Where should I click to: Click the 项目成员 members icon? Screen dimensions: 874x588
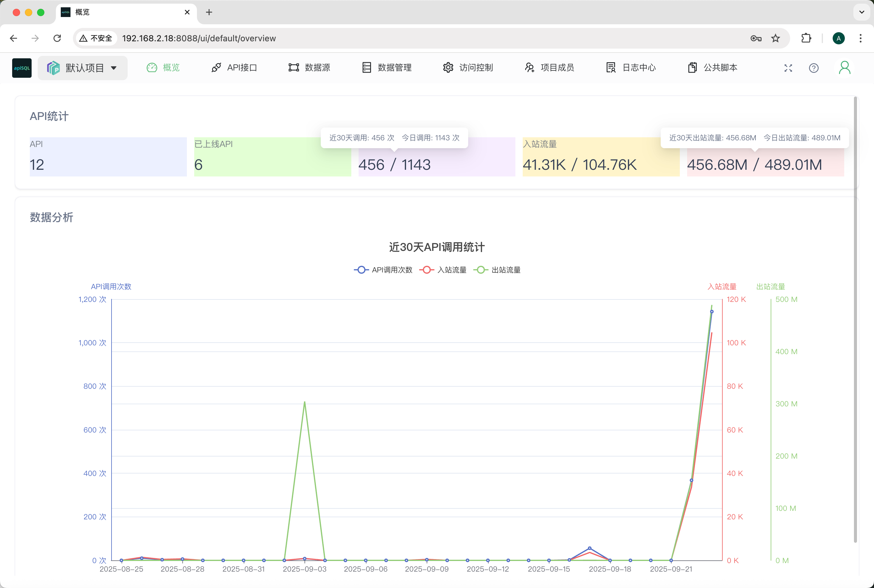coord(529,67)
